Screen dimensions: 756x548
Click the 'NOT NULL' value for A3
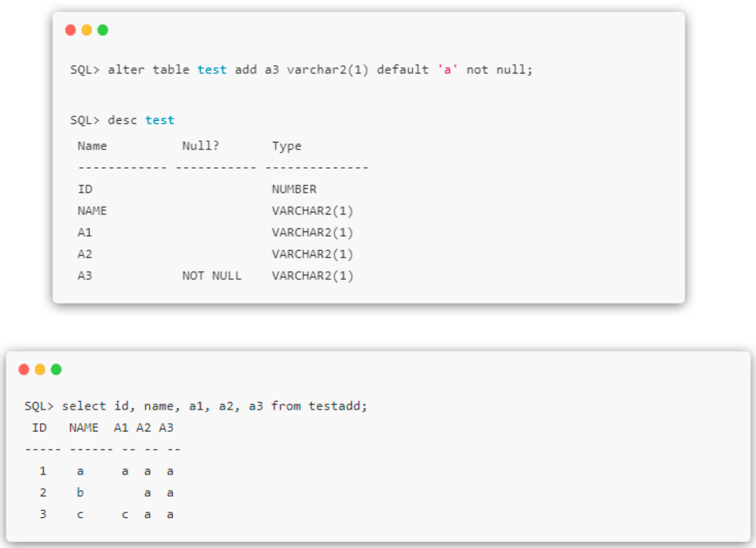coord(211,276)
